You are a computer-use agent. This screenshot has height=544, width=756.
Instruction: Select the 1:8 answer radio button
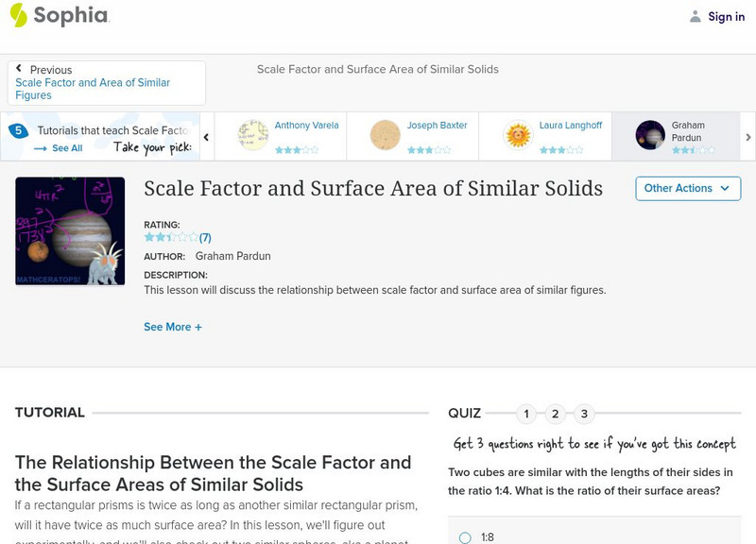[465, 537]
